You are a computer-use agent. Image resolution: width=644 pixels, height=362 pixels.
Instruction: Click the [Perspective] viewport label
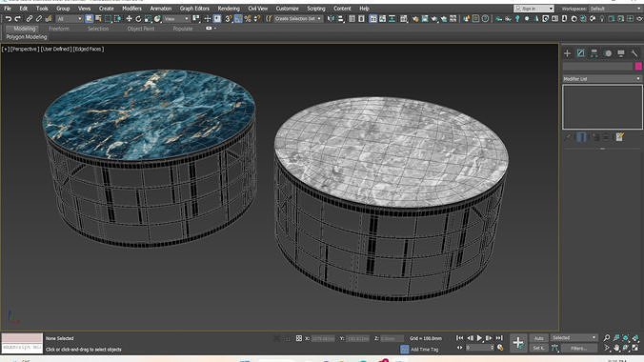(24, 49)
